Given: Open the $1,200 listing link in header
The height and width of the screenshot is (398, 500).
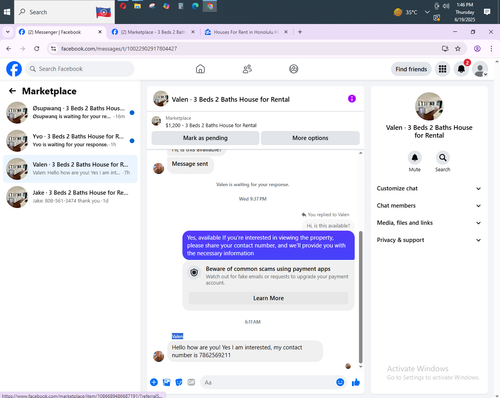Looking at the screenshot, I should (x=211, y=125).
